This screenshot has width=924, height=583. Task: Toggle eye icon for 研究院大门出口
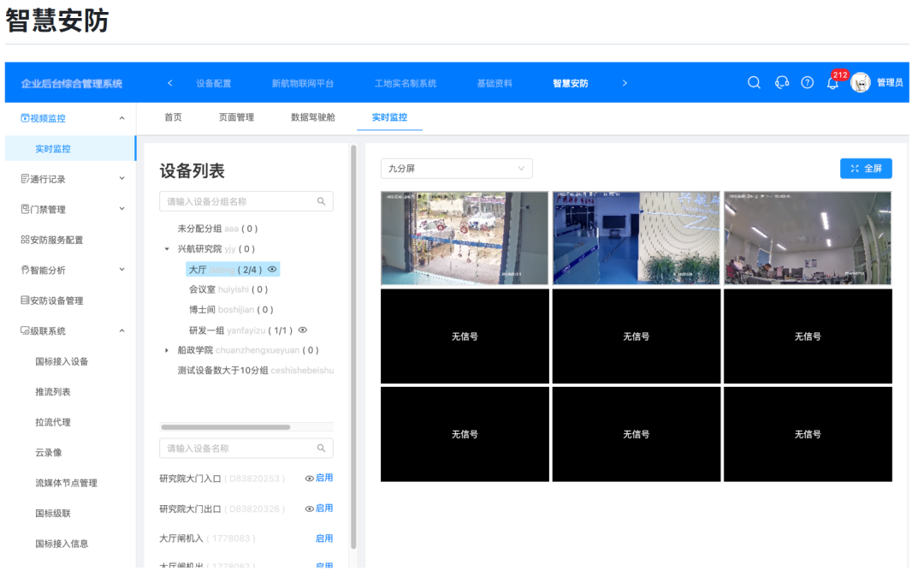(309, 509)
